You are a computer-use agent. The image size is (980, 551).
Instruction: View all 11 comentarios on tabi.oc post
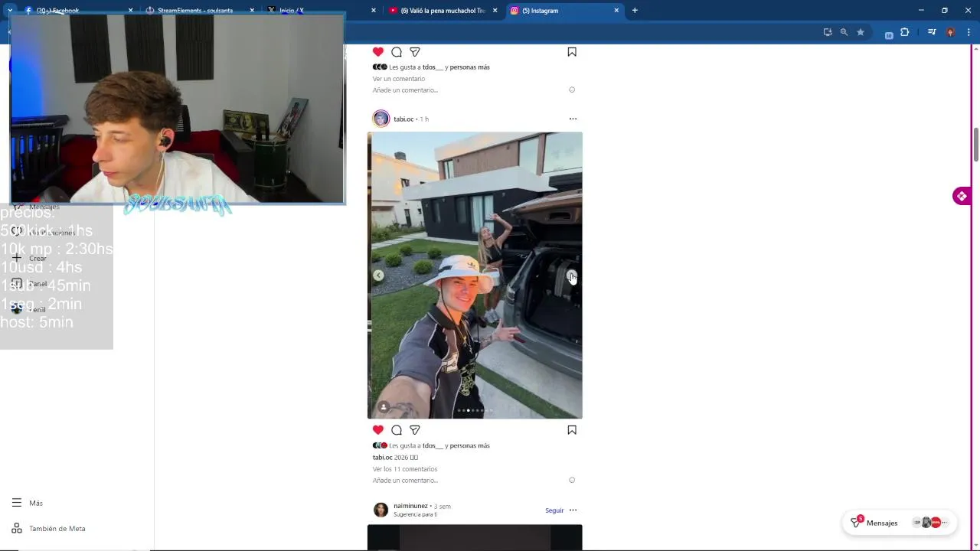point(405,469)
